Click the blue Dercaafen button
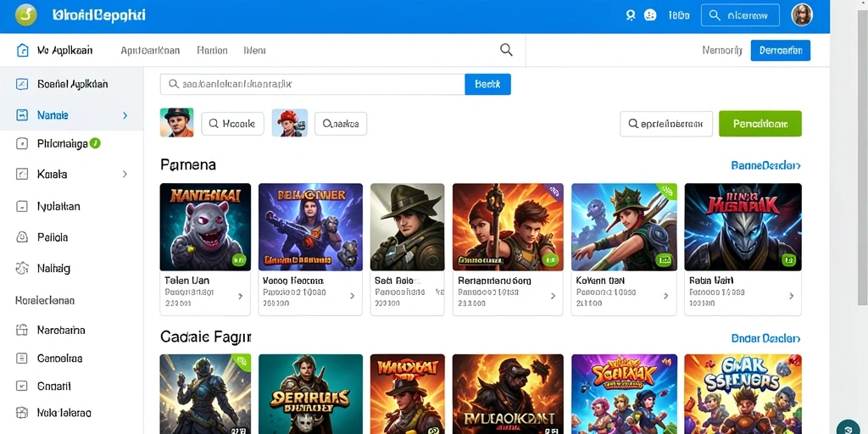 coord(781,50)
